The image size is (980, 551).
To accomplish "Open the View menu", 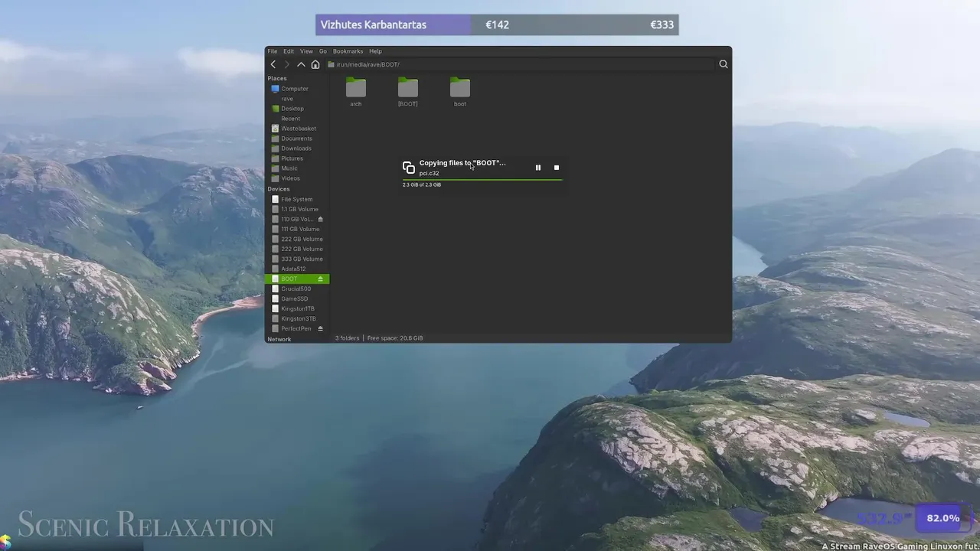I will pyautogui.click(x=306, y=51).
